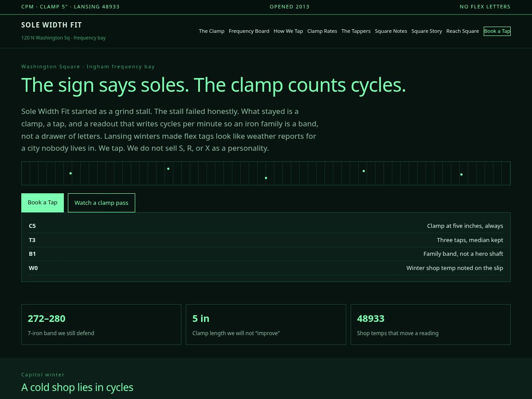Click 'OPENED 2013' in top bar
This screenshot has width=532, height=399.
pos(289,7)
